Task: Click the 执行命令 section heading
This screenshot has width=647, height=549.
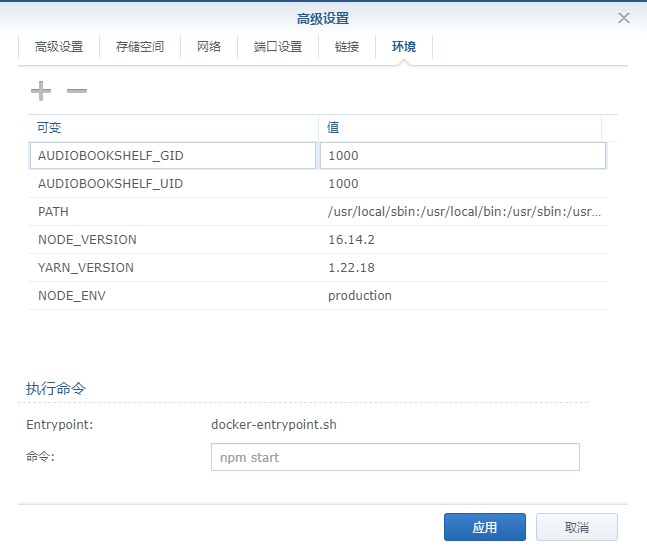Action: coord(56,388)
